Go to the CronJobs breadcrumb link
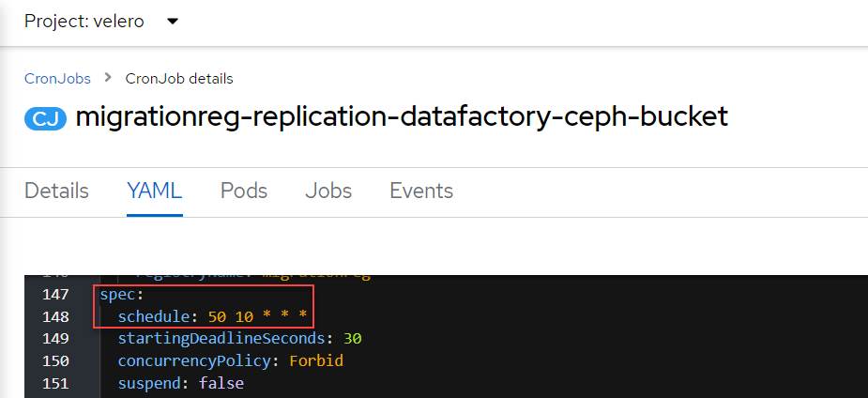The height and width of the screenshot is (398, 868). coord(58,78)
